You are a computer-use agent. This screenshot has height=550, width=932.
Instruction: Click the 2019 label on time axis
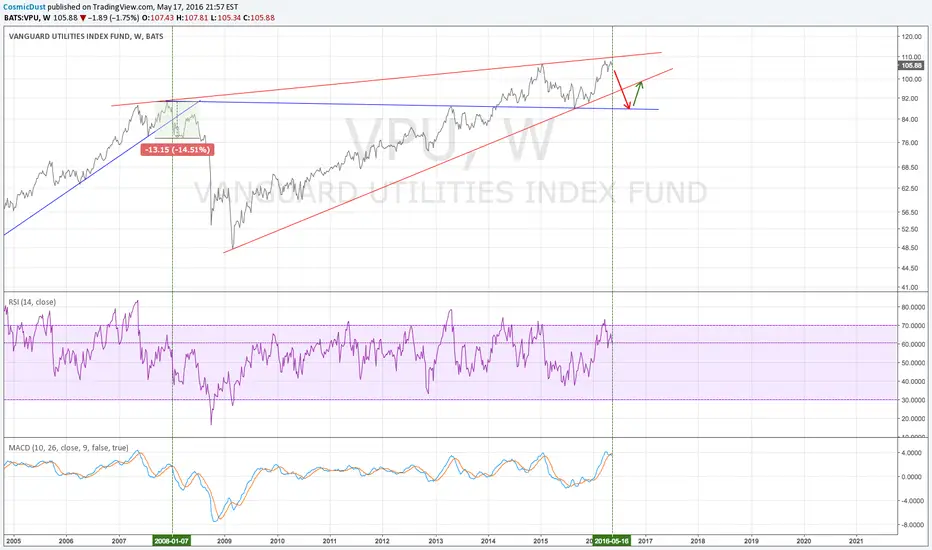click(x=751, y=541)
